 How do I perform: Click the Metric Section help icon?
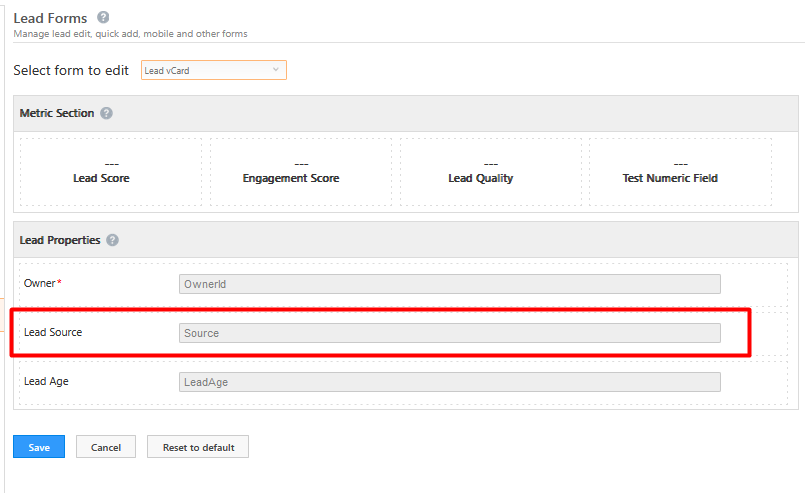coord(107,114)
